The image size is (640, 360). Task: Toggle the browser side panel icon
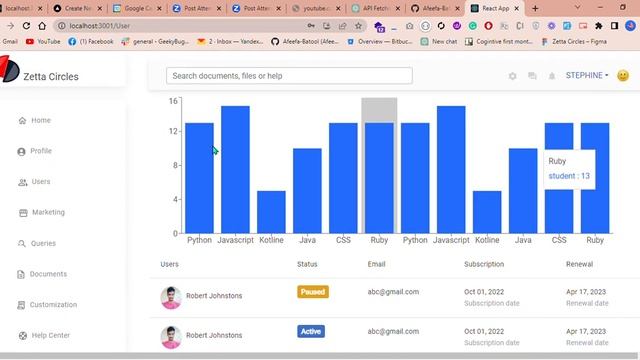click(614, 26)
